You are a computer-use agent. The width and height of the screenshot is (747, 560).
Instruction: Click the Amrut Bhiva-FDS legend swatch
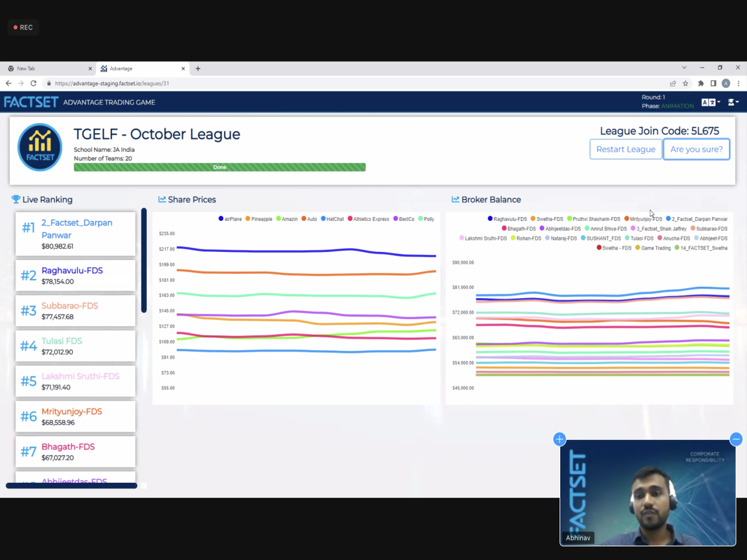tap(587, 229)
